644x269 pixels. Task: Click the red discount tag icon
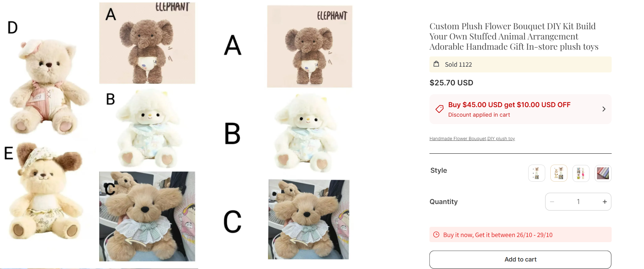click(x=439, y=109)
